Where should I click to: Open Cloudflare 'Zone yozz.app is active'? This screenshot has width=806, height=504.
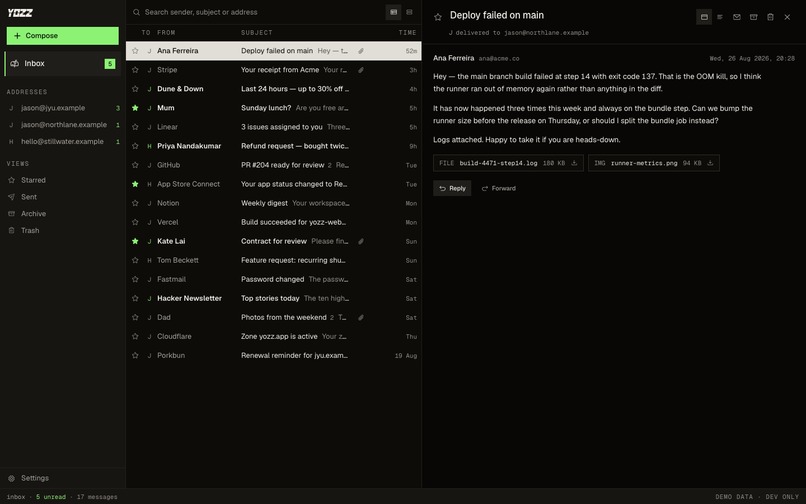click(x=273, y=336)
